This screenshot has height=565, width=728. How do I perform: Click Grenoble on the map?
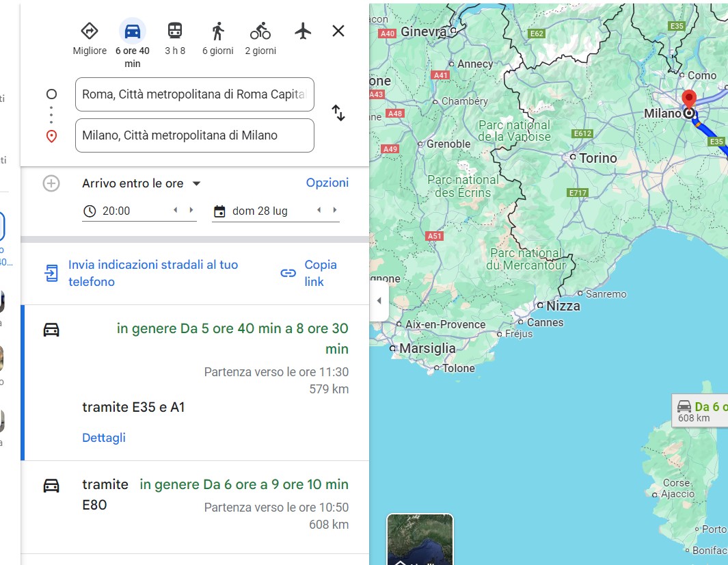[x=448, y=144]
